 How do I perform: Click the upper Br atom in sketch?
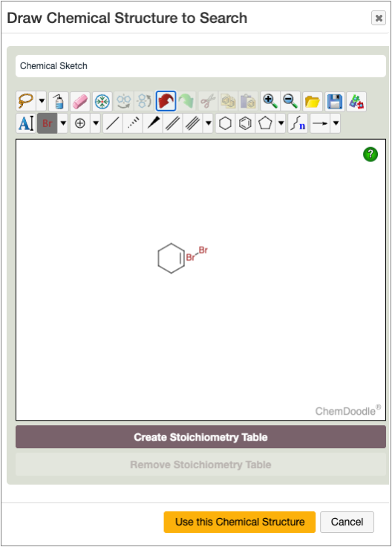[x=203, y=250]
